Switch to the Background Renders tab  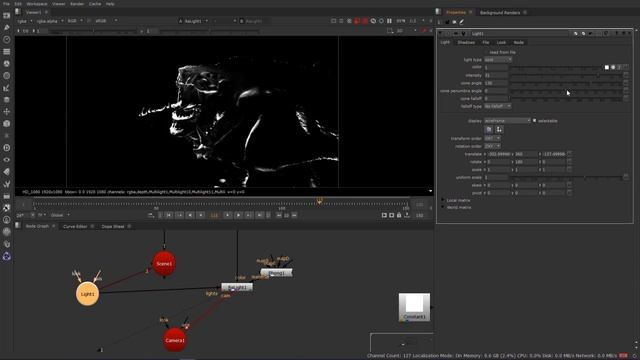coord(500,13)
